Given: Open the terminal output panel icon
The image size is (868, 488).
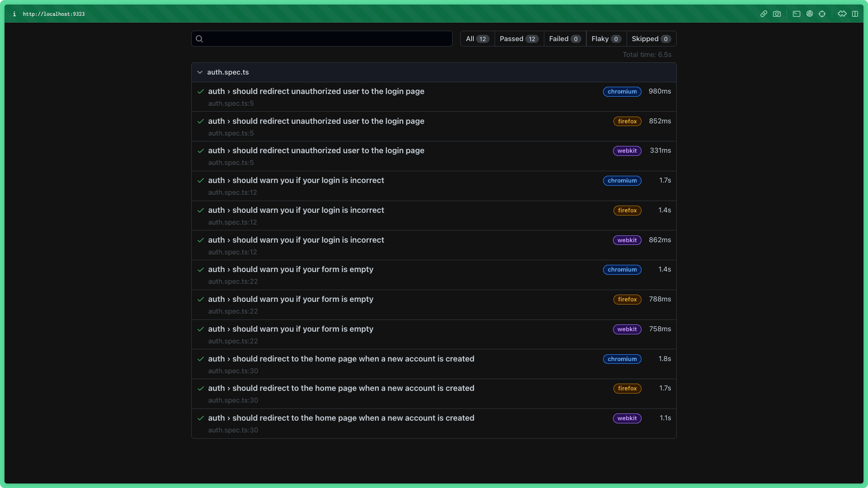Looking at the screenshot, I should pyautogui.click(x=797, y=14).
